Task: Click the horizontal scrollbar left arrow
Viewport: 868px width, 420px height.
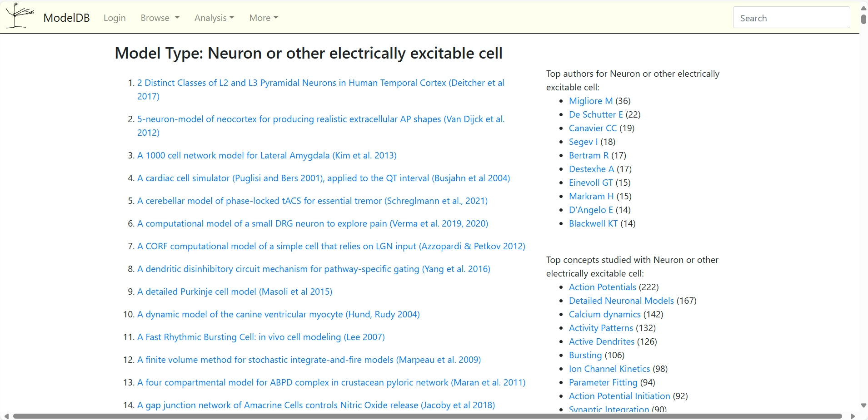Action: pyautogui.click(x=6, y=416)
